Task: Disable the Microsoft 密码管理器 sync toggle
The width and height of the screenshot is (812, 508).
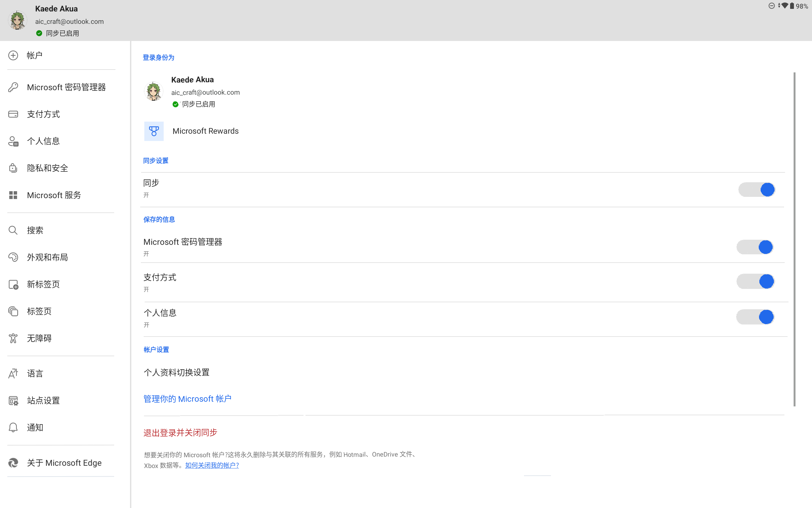Action: coord(755,247)
